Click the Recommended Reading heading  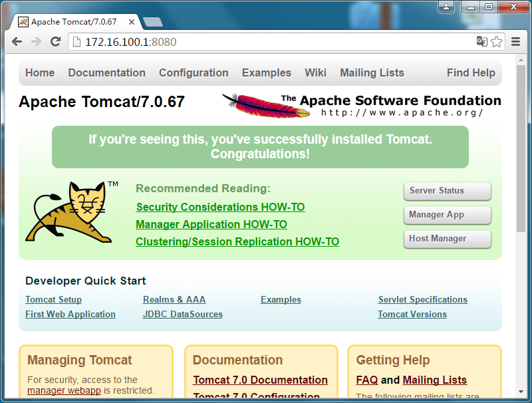point(203,188)
